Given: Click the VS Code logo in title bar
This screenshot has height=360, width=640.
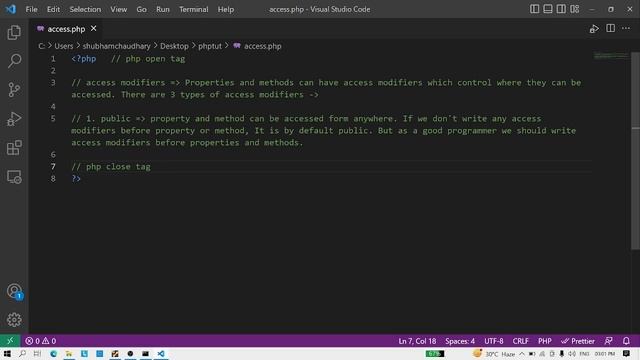Looking at the screenshot, I should click(x=11, y=9).
